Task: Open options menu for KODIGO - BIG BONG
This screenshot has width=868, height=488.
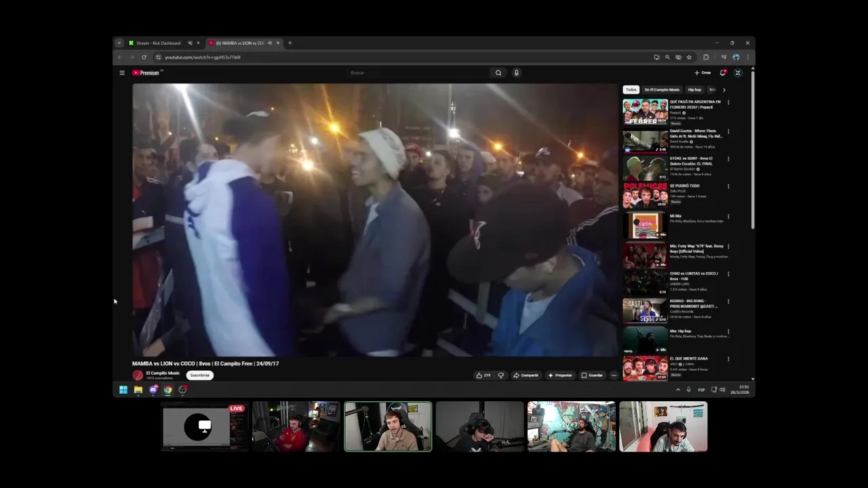Action: pos(728,301)
